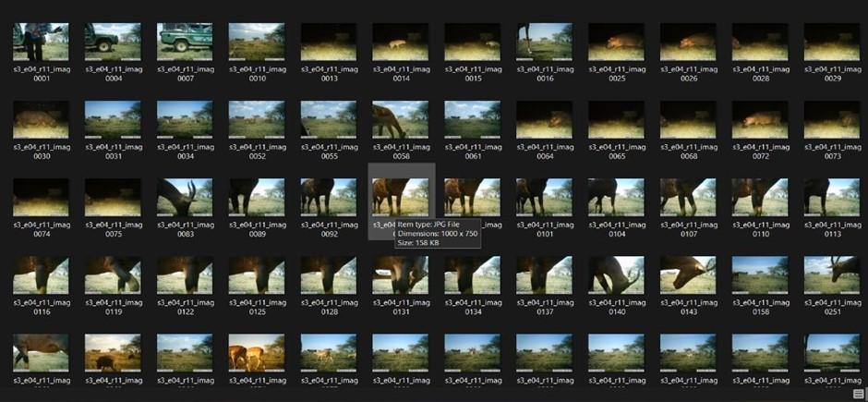Click thumbnail for image 0007 green truck

coord(185,42)
